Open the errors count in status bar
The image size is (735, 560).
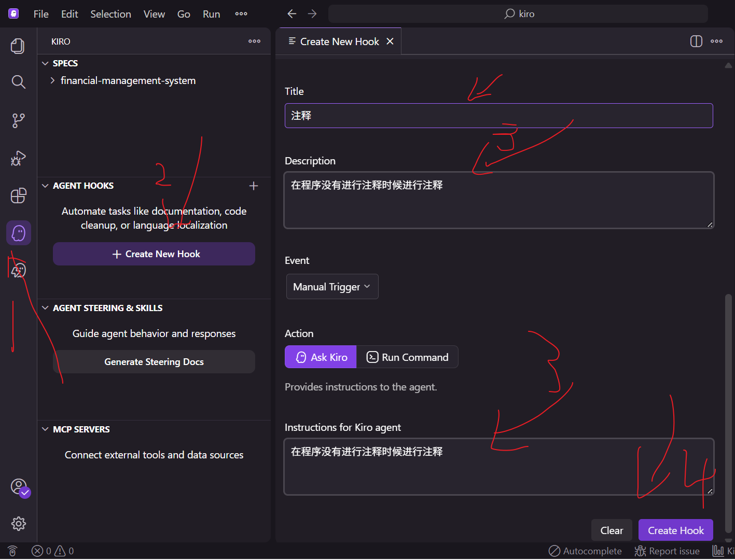pos(41,551)
